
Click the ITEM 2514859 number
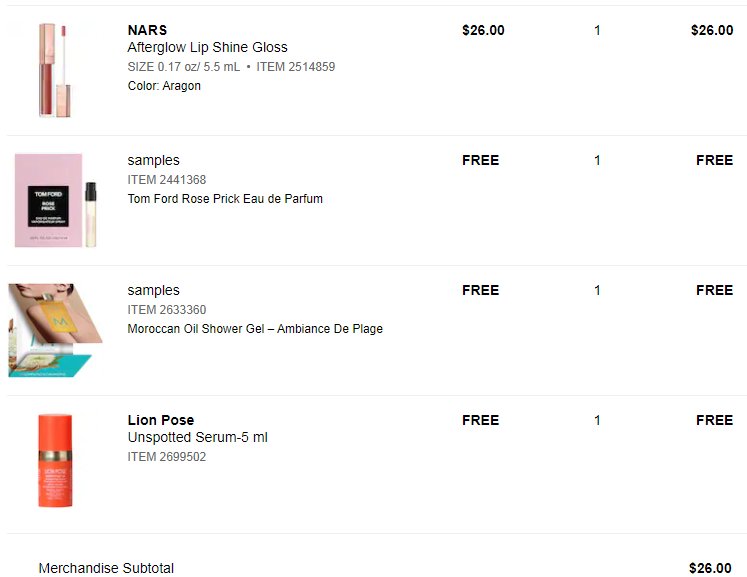pos(295,67)
